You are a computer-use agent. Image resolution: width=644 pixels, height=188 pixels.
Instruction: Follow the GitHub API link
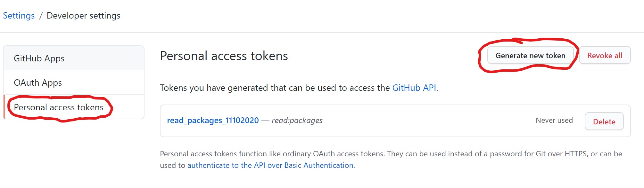coord(414,88)
